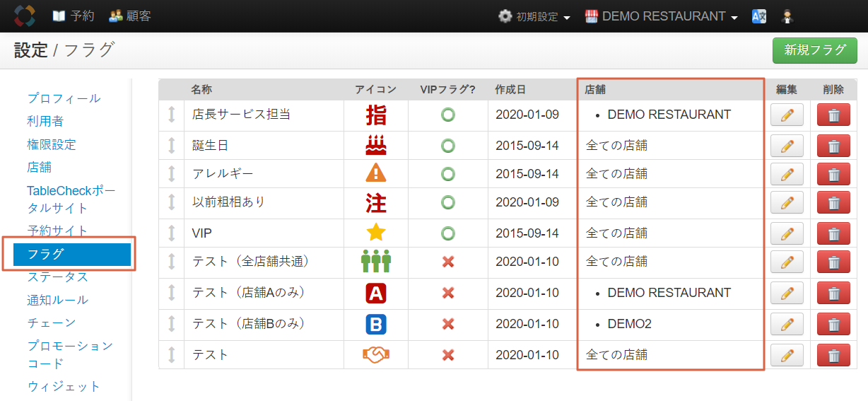
Task: Open 権限設定 settings link
Action: 52,144
